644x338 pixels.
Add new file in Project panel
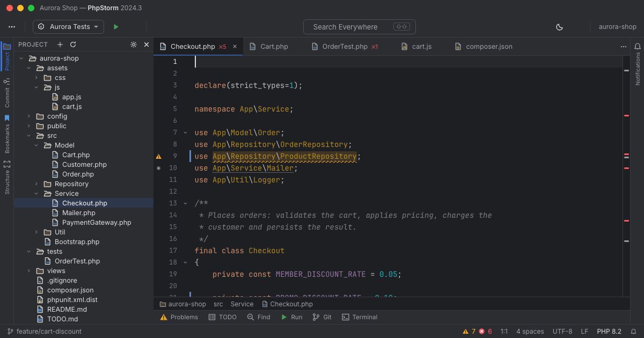pos(60,45)
